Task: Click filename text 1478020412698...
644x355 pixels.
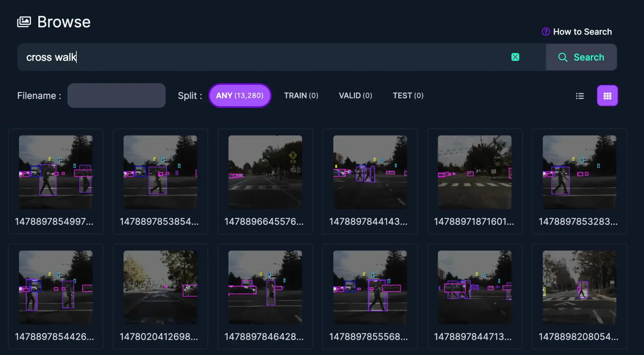Action: pyautogui.click(x=159, y=337)
